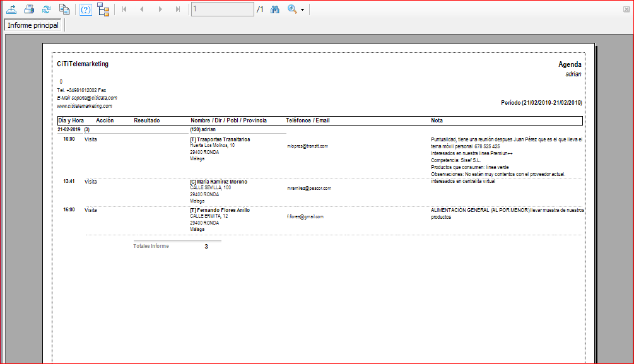Toggle the group tree panel
The width and height of the screenshot is (634, 364).
tap(103, 9)
